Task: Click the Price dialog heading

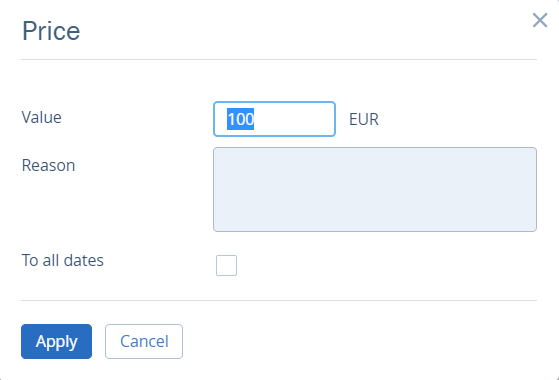Action: click(x=51, y=31)
